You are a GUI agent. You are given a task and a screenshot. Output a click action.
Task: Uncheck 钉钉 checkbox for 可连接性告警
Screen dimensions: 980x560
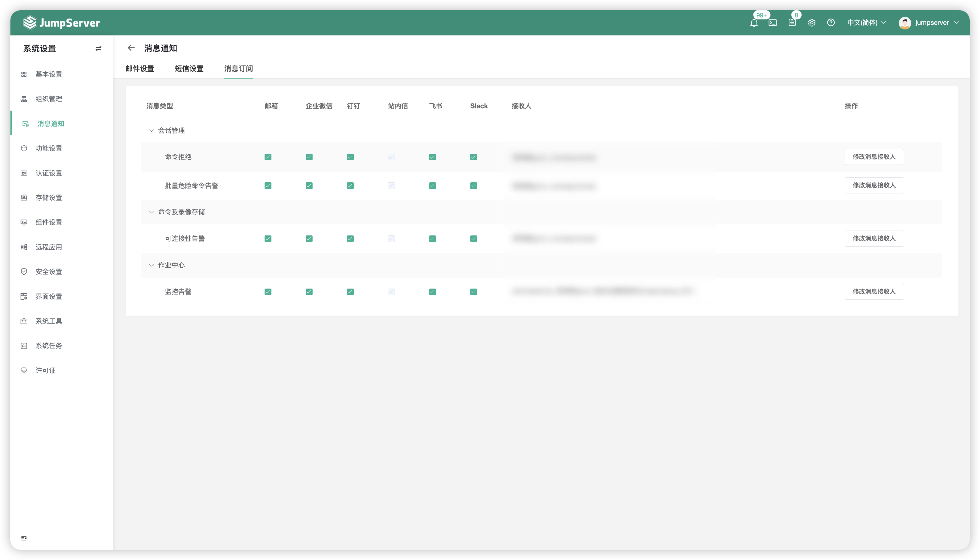(x=350, y=239)
